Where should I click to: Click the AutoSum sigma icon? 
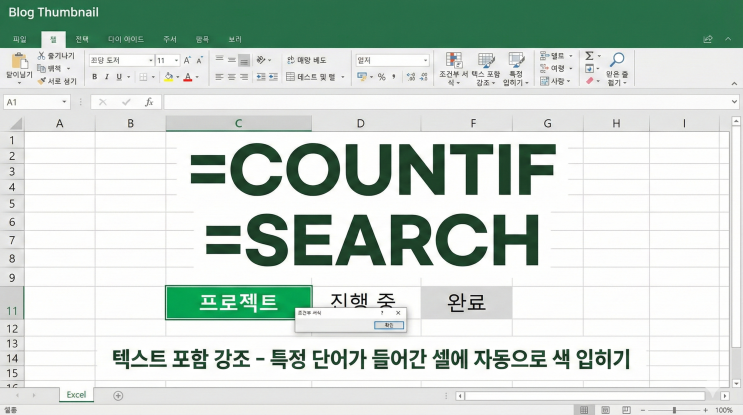click(x=589, y=56)
